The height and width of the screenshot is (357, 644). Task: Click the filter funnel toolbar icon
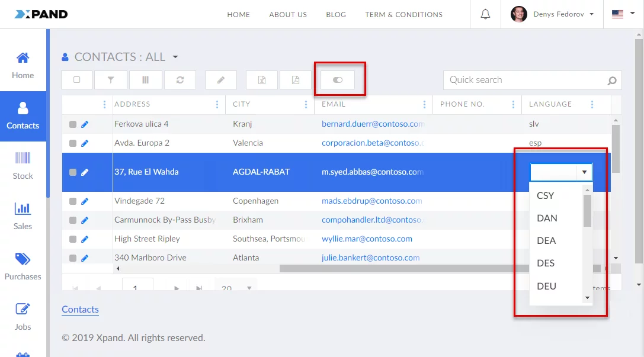(110, 80)
